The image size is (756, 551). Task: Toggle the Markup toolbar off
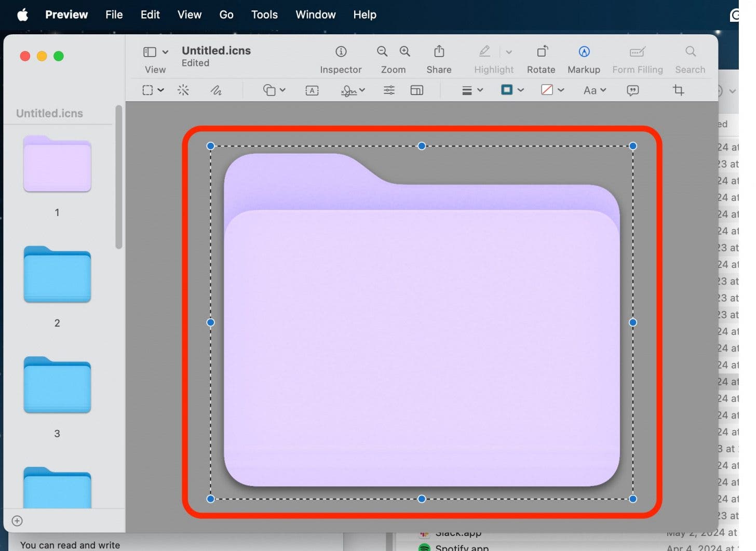pyautogui.click(x=584, y=52)
